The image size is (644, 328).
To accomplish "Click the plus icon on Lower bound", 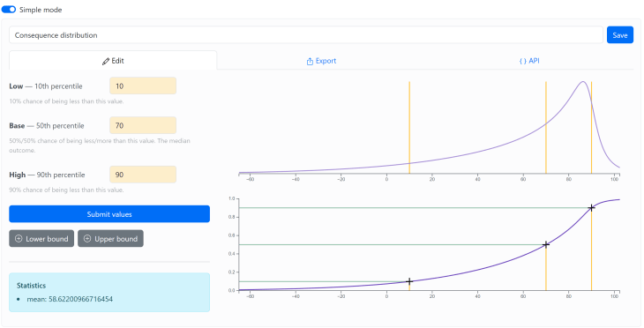I will point(19,239).
